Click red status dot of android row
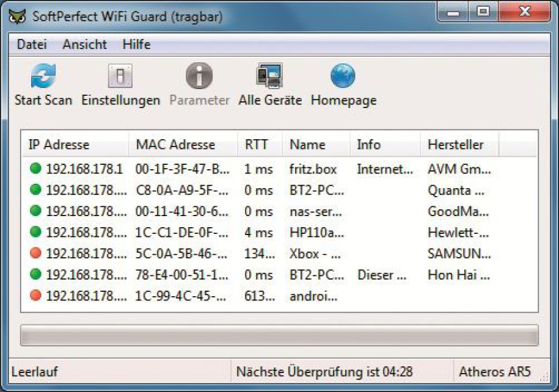This screenshot has width=559, height=392. click(35, 296)
